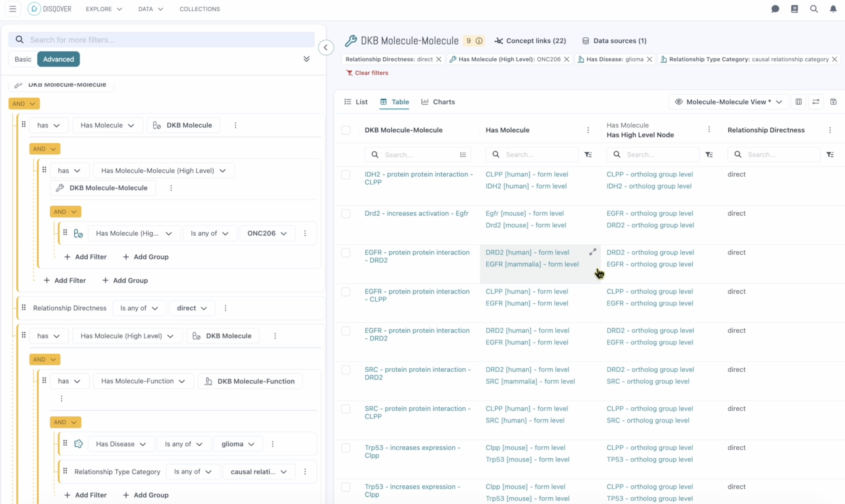Open the glioma value dropdown
The height and width of the screenshot is (504, 845).
pyautogui.click(x=238, y=444)
